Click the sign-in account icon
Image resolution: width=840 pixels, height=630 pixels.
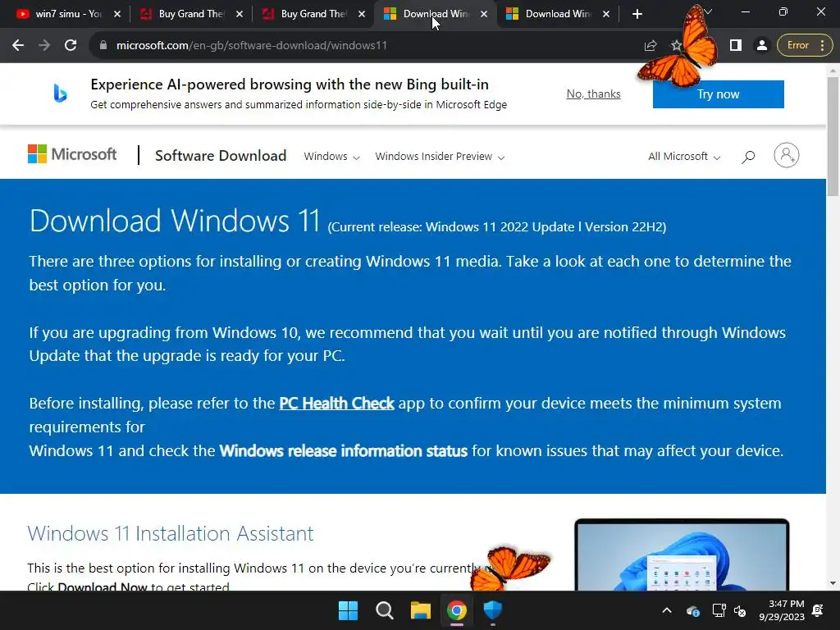(787, 155)
